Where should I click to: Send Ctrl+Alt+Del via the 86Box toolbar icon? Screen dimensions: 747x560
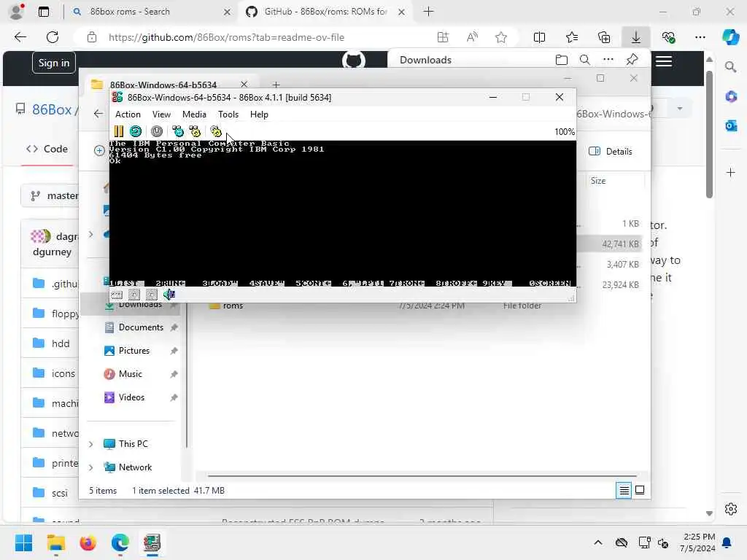(178, 131)
